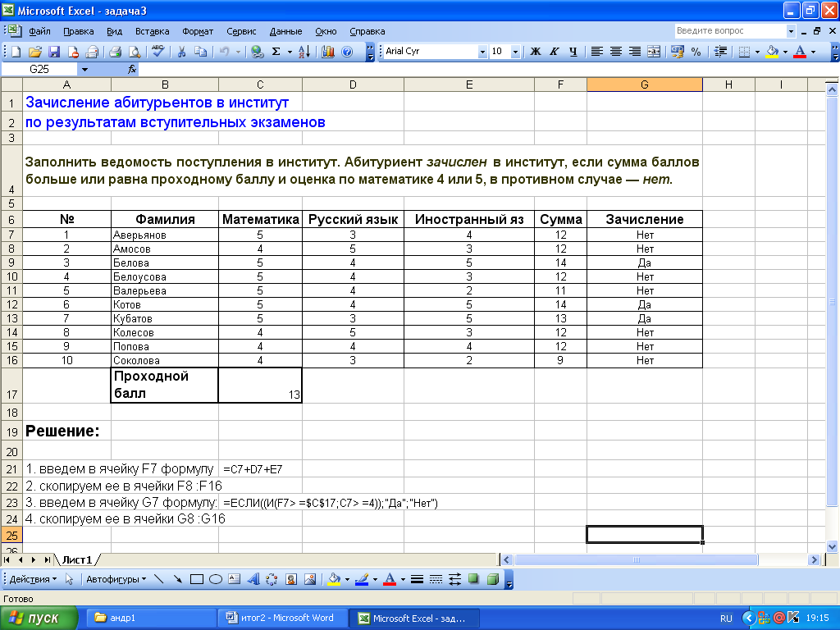Apply currency format with the coins icon
Image resolution: width=840 pixels, height=630 pixels.
(x=677, y=52)
